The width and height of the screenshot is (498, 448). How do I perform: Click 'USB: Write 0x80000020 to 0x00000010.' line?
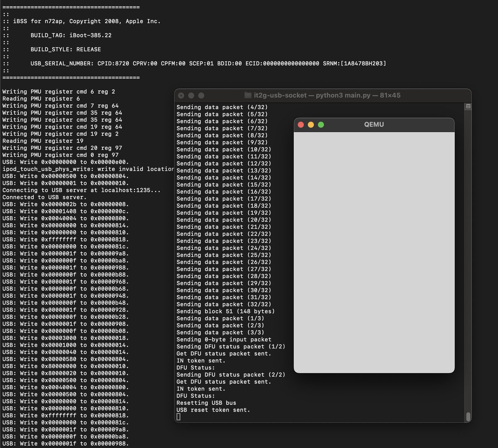point(66,374)
